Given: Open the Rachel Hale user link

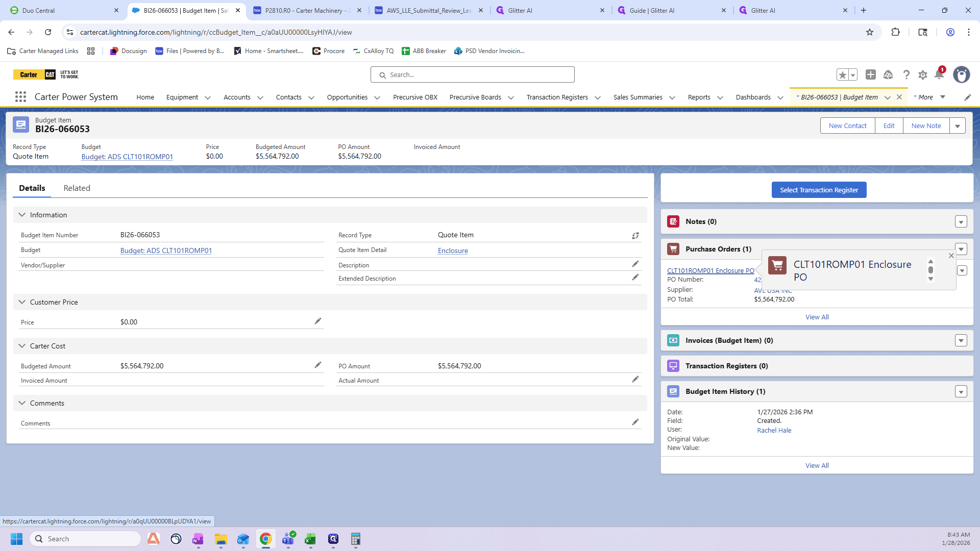Looking at the screenshot, I should click(774, 431).
